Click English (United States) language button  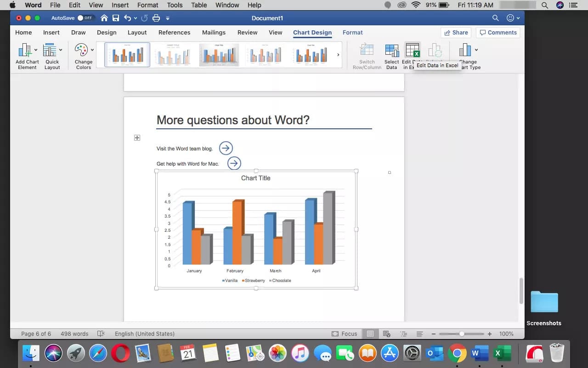(x=145, y=333)
